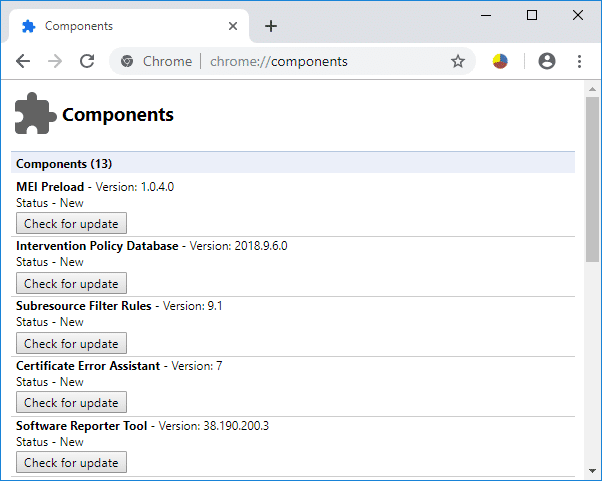
Task: Click 'Subresource Filter Rules' component name
Action: pos(84,306)
